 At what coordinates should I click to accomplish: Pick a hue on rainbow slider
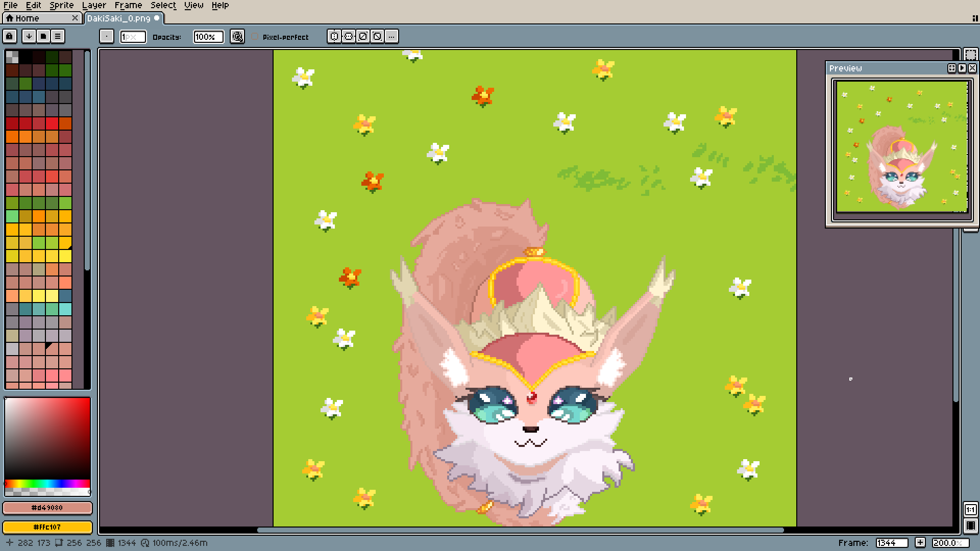pyautogui.click(x=47, y=483)
